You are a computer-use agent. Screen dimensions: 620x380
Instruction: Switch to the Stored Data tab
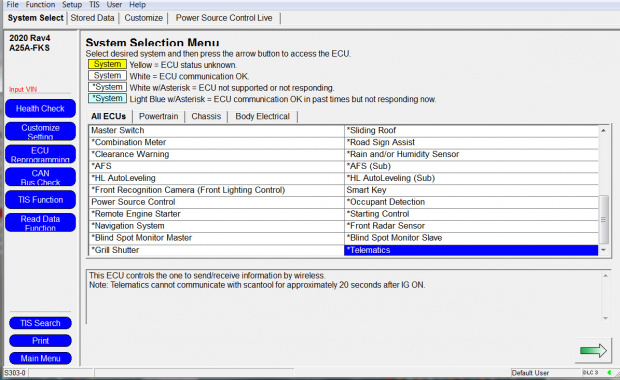coord(93,18)
